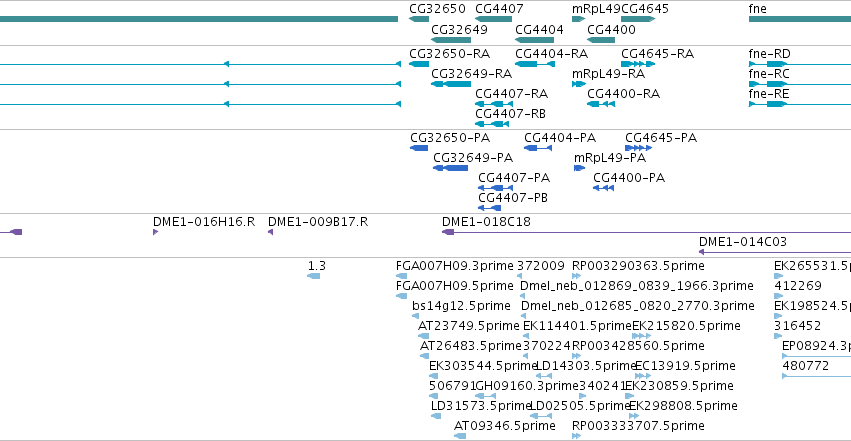Select EST EK303544.5prime
The width and height of the screenshot is (851, 441).
433,376
